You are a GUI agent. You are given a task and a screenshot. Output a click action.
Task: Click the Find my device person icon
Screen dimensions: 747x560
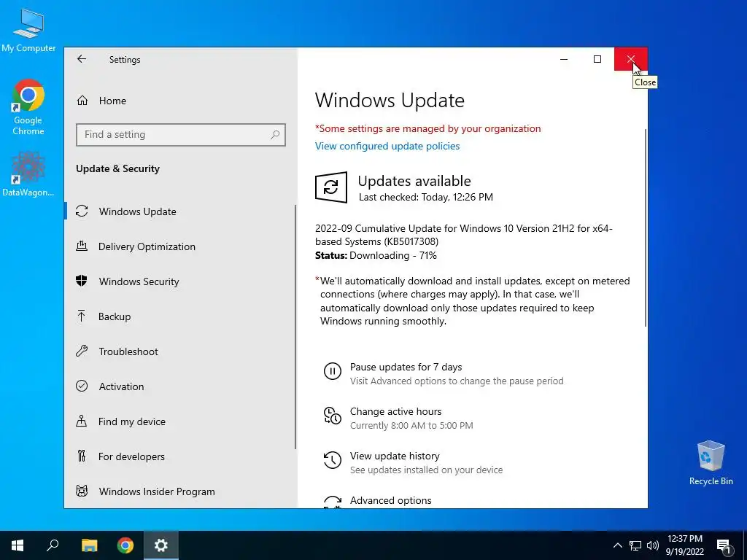[82, 421]
